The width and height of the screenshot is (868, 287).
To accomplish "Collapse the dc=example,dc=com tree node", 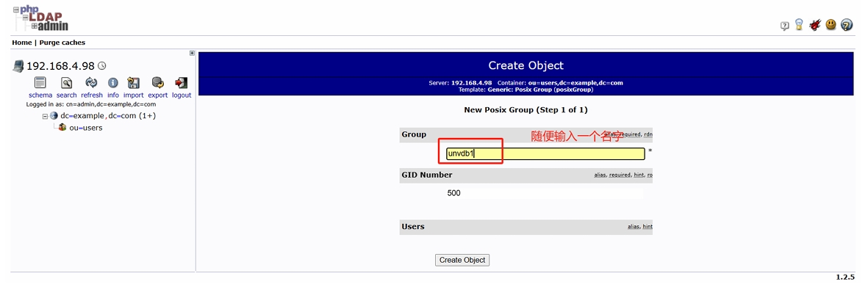I will click(x=45, y=116).
